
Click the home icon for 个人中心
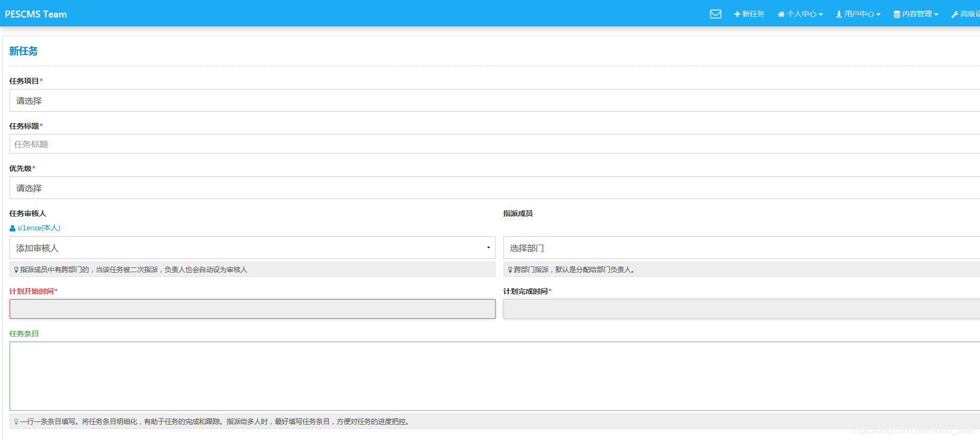coord(781,14)
